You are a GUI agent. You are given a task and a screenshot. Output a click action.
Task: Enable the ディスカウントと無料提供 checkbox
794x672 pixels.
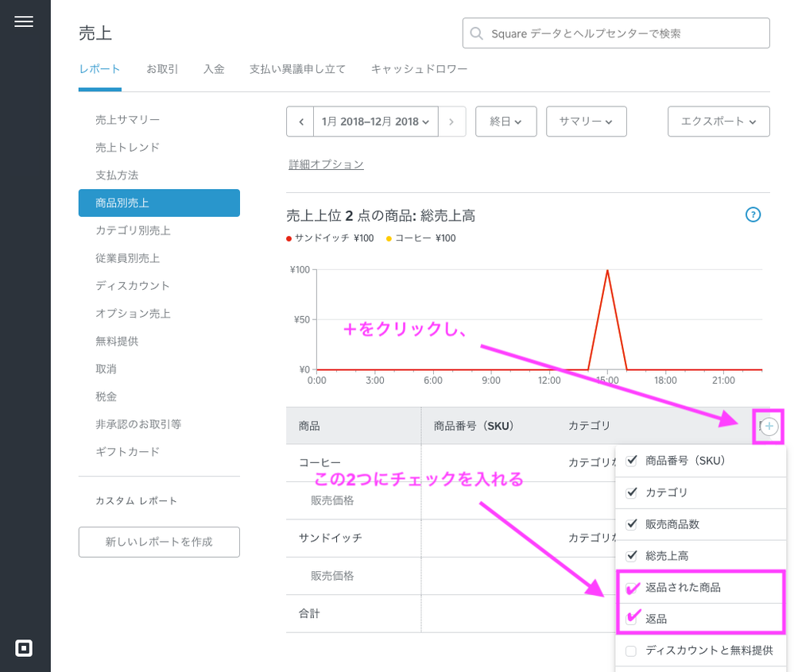coord(632,651)
